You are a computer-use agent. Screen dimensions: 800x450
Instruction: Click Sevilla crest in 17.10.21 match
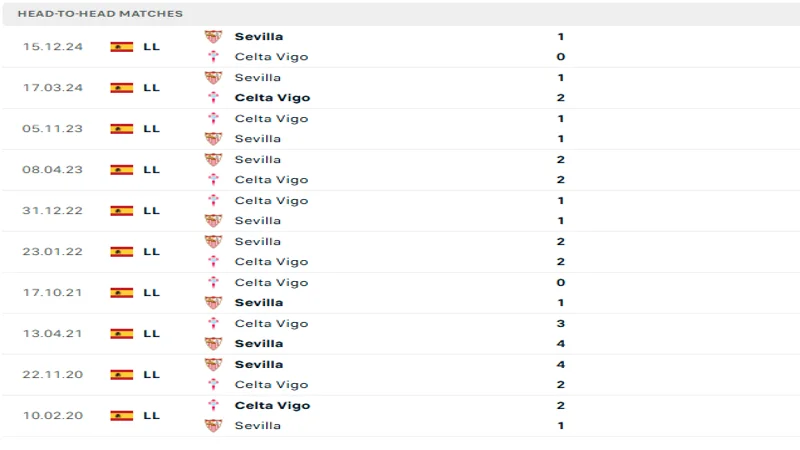tap(213, 303)
